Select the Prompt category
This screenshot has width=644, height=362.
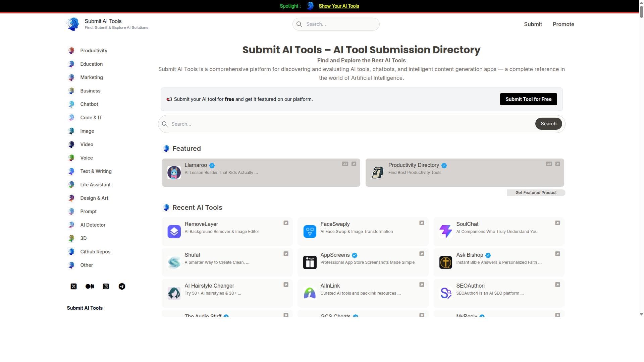88,212
